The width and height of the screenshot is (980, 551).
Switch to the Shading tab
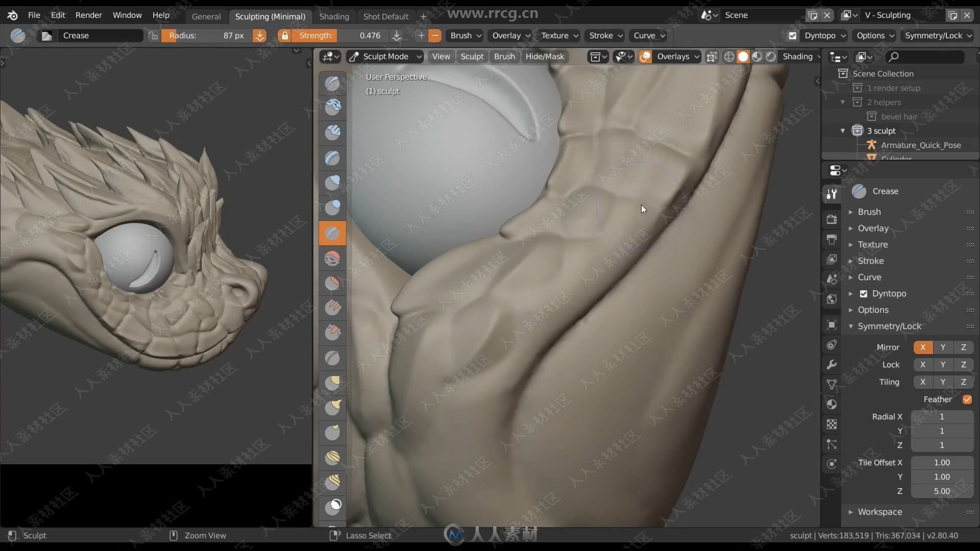334,15
